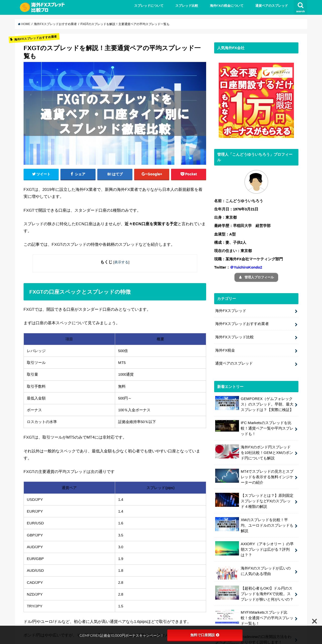Click the admin profile avatar image

256,182
